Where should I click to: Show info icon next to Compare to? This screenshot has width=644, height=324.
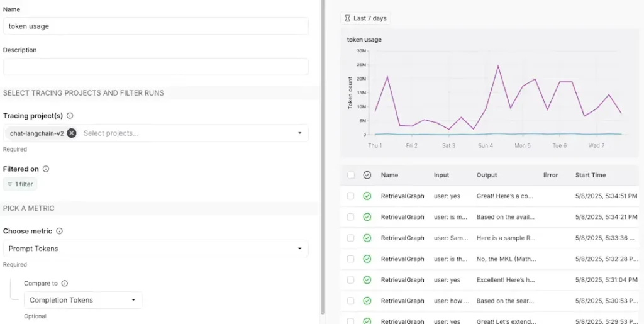(x=65, y=283)
